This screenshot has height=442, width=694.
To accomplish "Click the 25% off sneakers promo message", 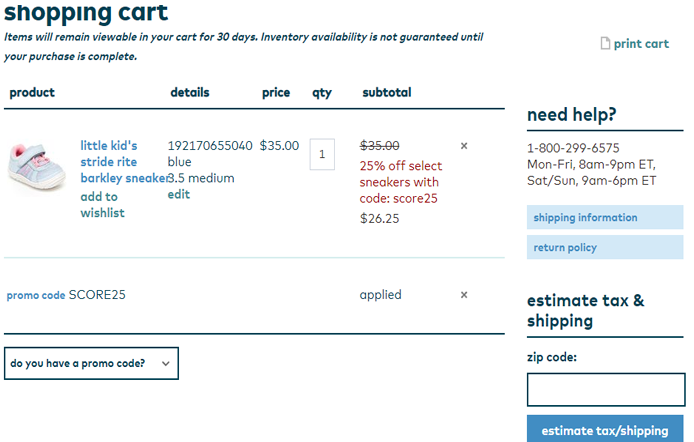I will click(x=400, y=182).
